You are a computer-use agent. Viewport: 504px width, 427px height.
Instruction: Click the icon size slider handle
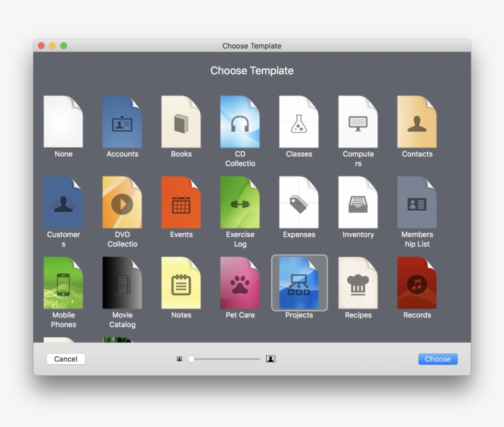[191, 358]
